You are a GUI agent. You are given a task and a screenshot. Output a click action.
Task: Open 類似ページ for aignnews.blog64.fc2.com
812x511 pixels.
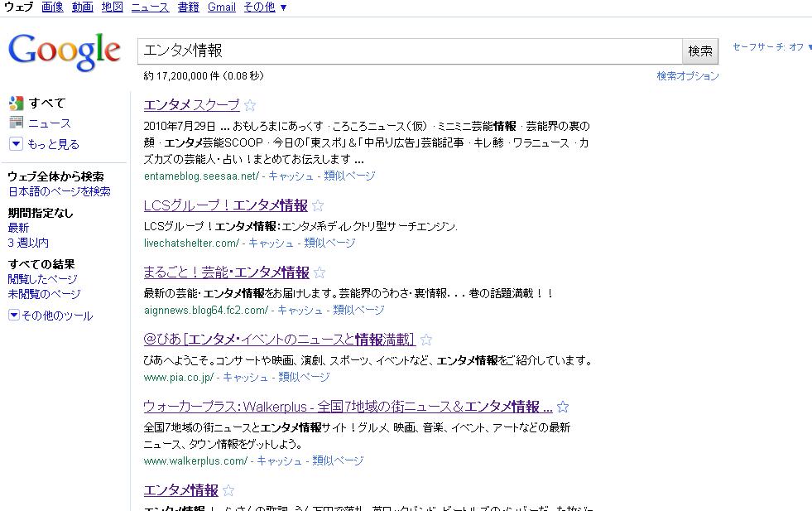click(359, 311)
